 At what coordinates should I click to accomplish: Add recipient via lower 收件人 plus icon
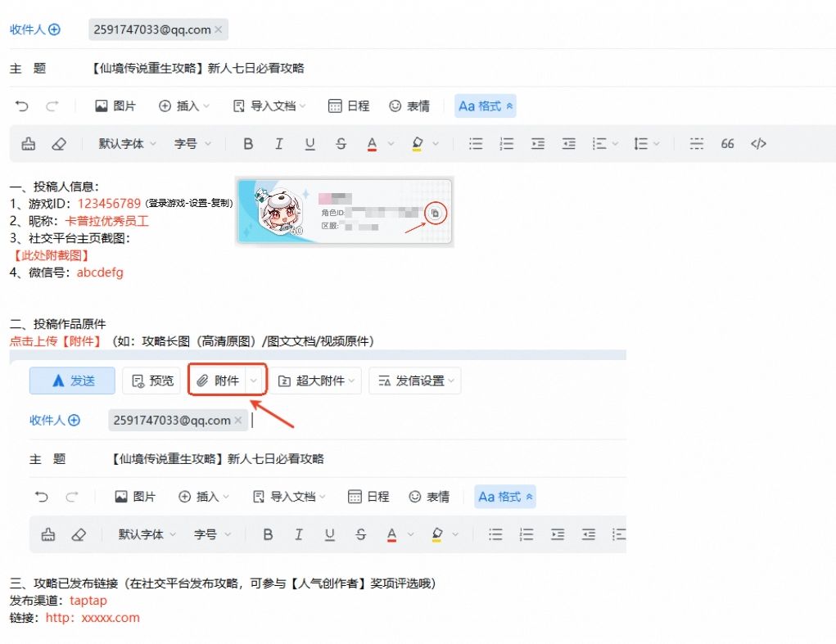75,421
